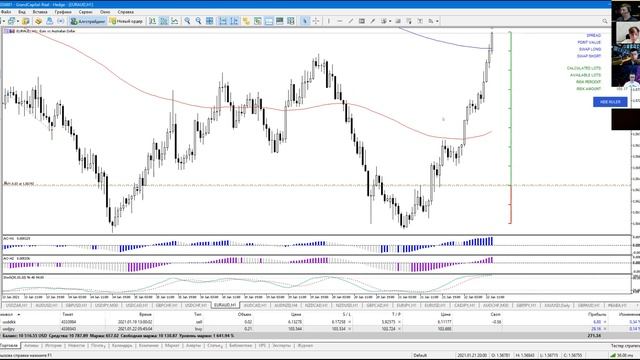Switch chart to line chart mode

174,21
